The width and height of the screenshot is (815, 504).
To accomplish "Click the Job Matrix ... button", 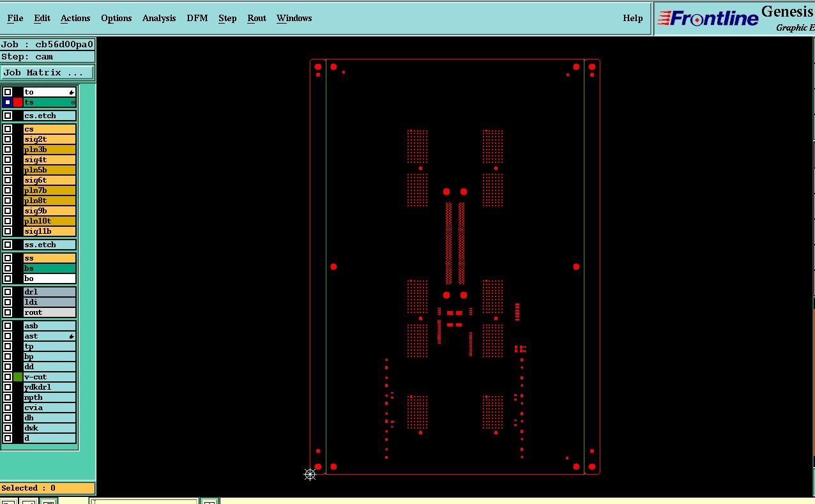I will coord(48,73).
